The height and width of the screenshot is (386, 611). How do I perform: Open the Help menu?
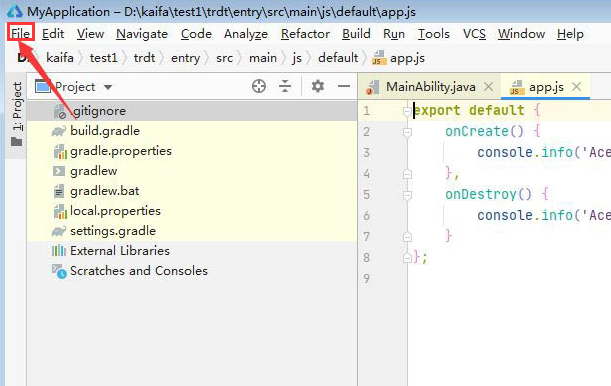(x=570, y=34)
